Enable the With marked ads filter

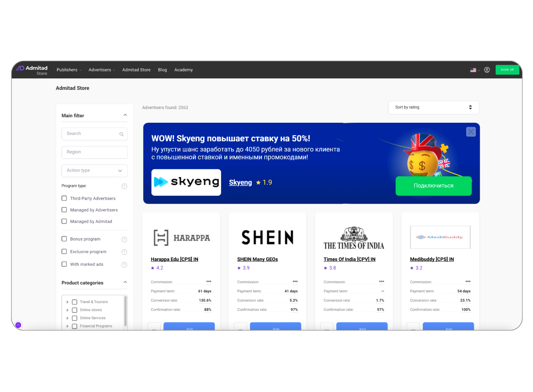(x=64, y=264)
